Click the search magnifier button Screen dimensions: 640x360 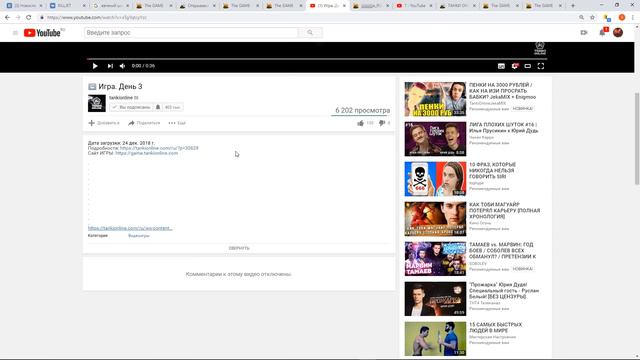[x=310, y=33]
